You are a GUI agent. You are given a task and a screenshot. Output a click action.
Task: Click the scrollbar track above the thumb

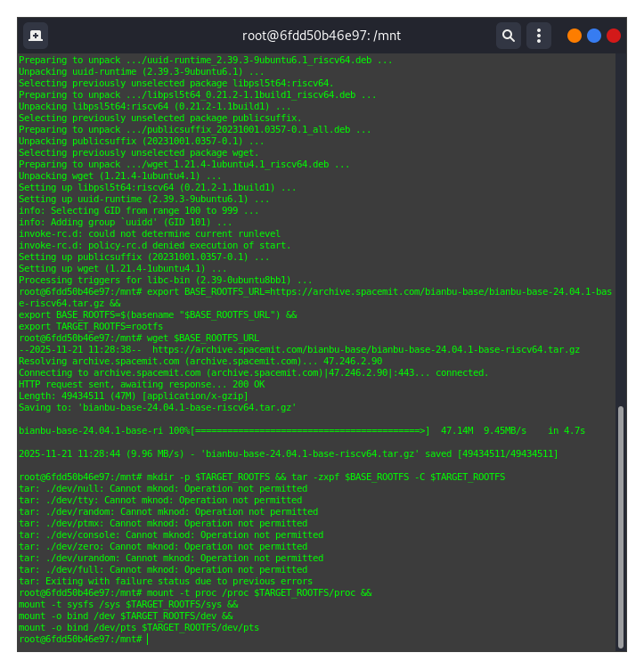coord(620,223)
